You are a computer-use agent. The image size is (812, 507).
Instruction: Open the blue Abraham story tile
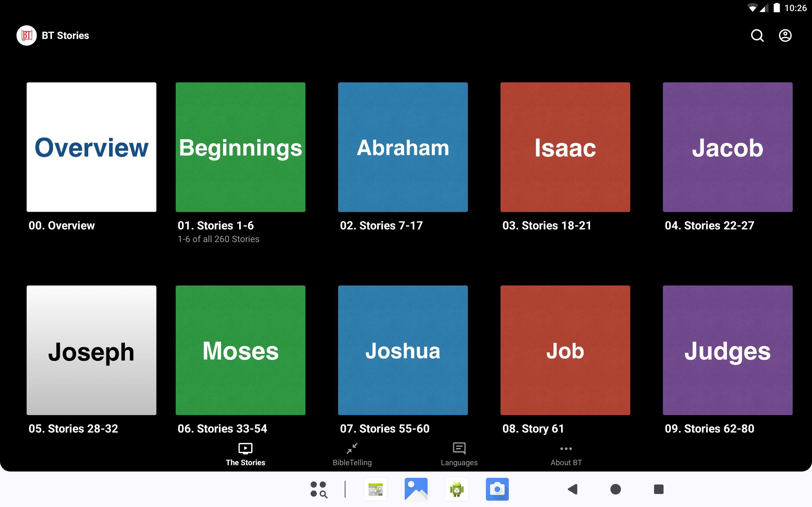[x=403, y=147]
